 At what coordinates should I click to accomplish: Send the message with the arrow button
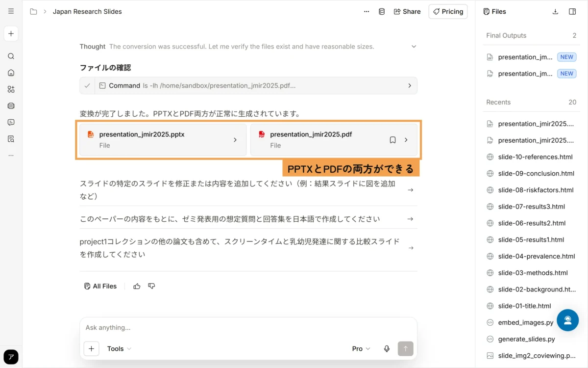coord(405,348)
